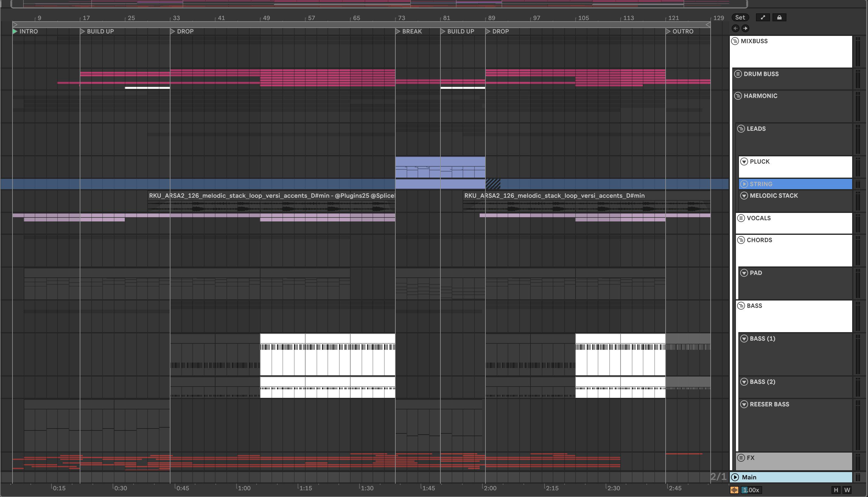Click the STRING track unfold icon

tap(744, 184)
